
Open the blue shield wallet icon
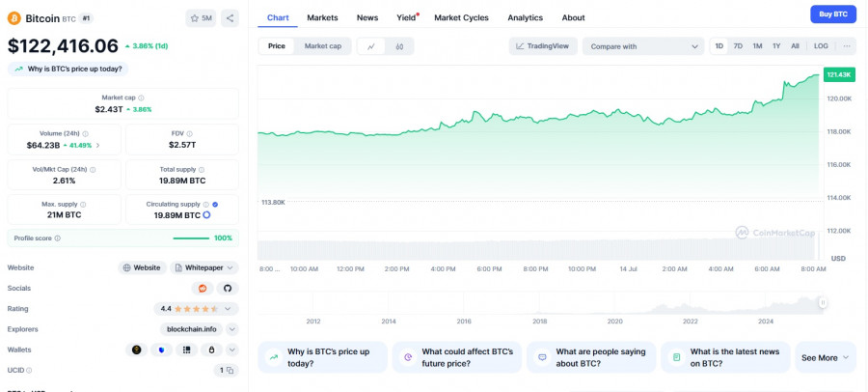click(x=161, y=350)
